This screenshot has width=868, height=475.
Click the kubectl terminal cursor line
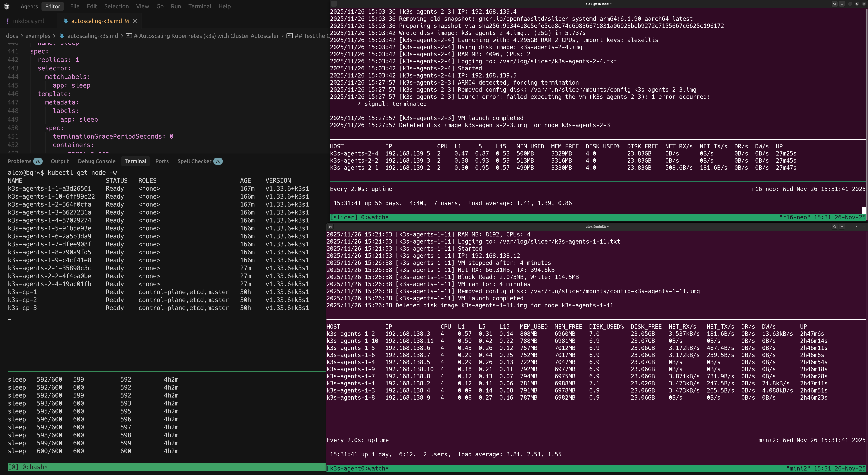pos(10,316)
